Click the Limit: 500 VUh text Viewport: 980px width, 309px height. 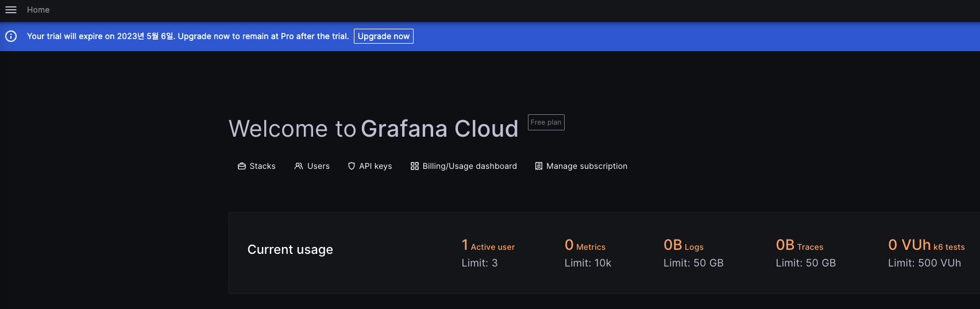coord(924,263)
